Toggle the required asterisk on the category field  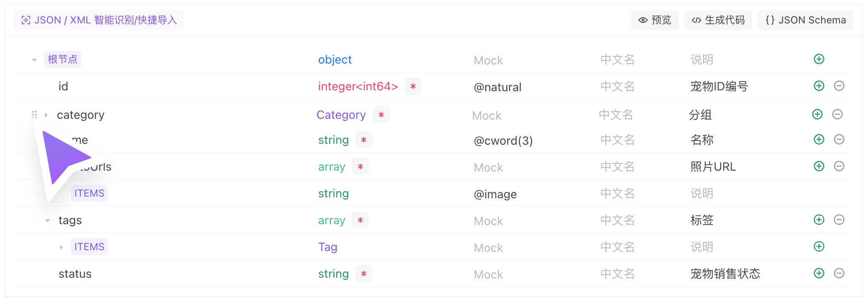tap(381, 115)
